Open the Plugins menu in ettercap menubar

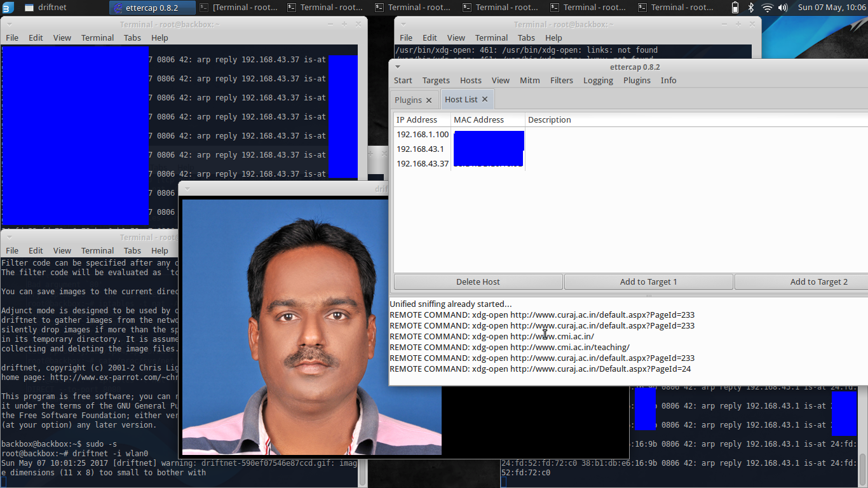(637, 81)
